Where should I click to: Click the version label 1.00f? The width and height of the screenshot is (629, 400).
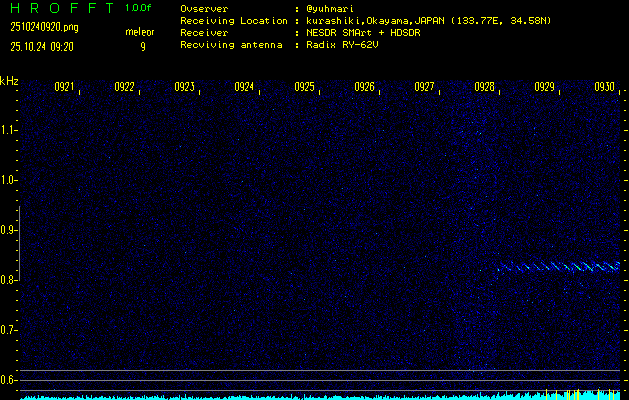(139, 8)
